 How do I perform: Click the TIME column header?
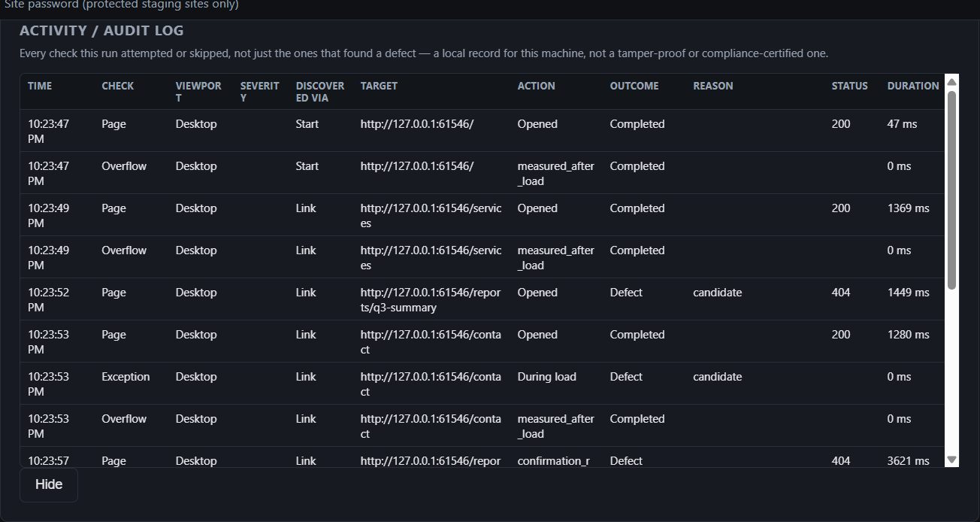(x=40, y=86)
